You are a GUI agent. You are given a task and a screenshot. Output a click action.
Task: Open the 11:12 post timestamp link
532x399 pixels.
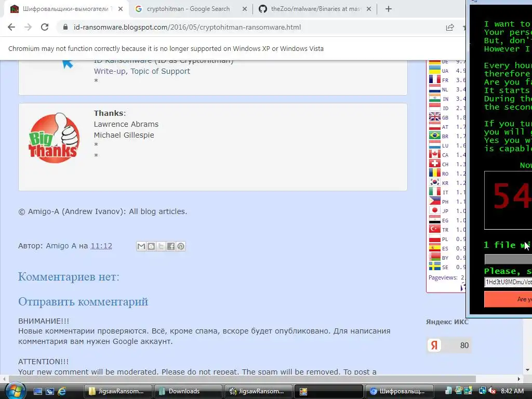101,246
